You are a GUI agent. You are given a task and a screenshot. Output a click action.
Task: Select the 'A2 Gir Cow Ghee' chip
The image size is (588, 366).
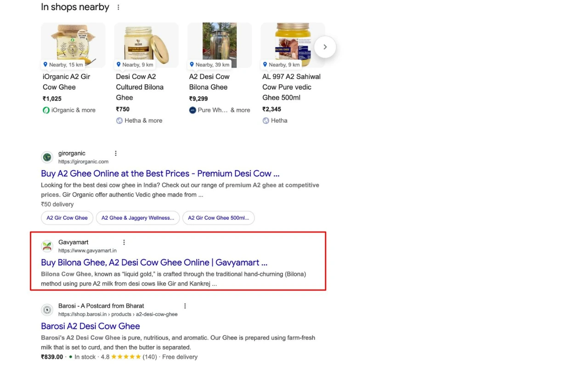(67, 218)
